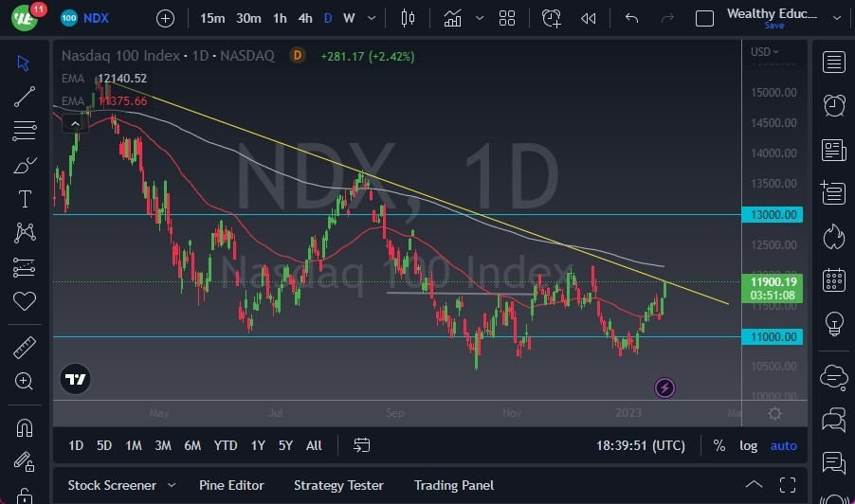Open the favorites heart icon tool
The width and height of the screenshot is (855, 504).
24,300
